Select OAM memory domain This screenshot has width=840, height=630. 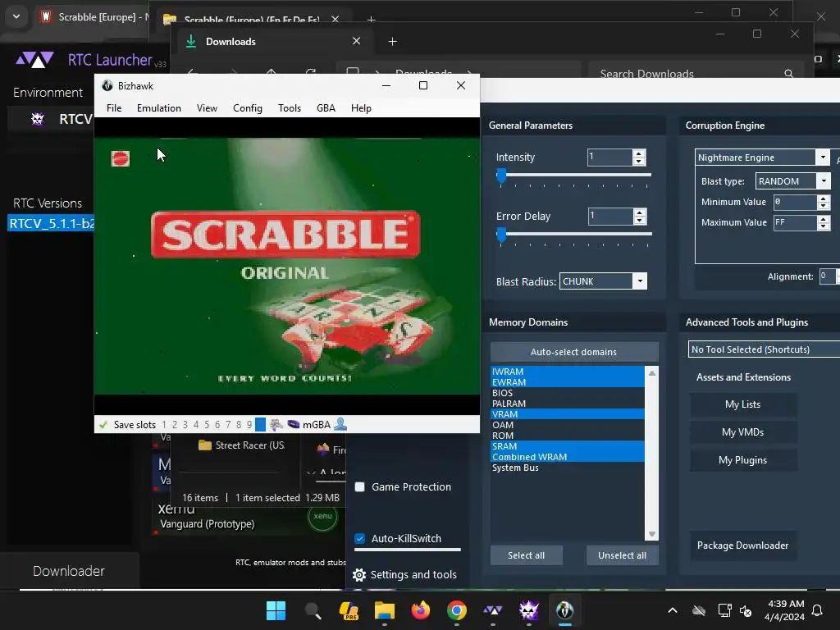pos(568,425)
